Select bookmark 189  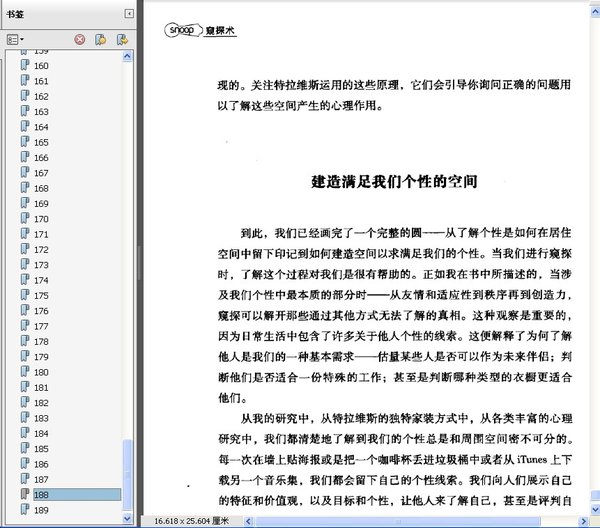(41, 510)
